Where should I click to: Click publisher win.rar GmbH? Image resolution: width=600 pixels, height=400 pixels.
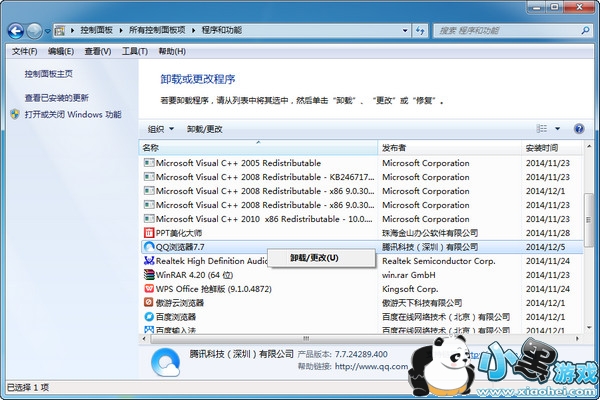(409, 275)
